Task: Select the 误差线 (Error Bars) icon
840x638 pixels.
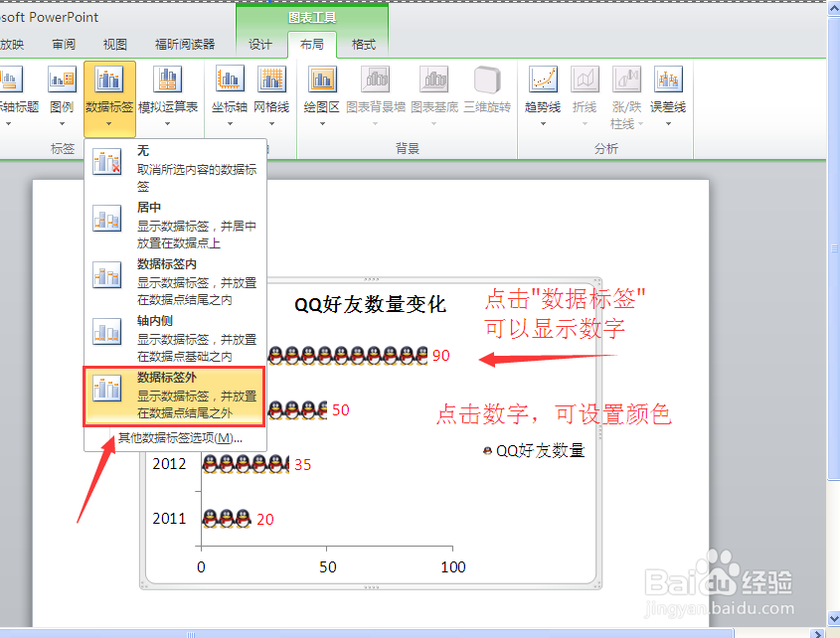Action: point(668,84)
